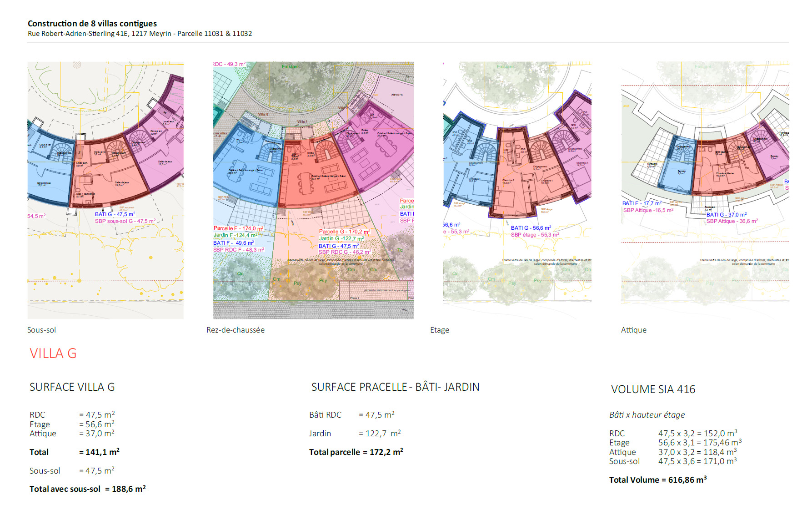Click the red VILLA G heading
Image resolution: width=812 pixels, height=515 pixels.
coord(53,353)
